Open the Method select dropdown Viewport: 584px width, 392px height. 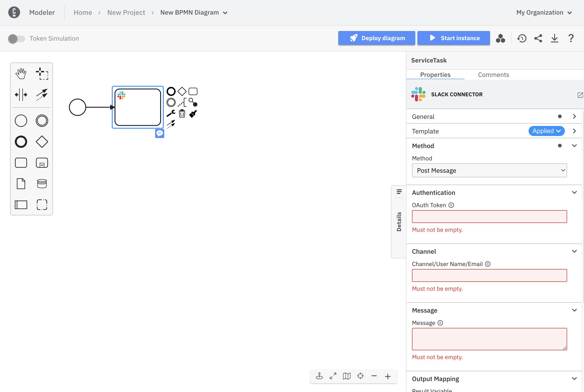(489, 170)
